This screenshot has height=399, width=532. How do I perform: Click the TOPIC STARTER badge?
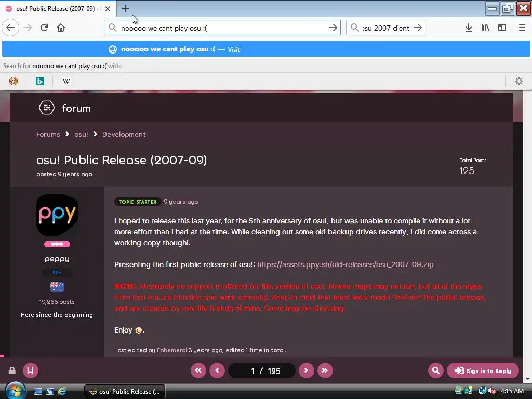[x=138, y=202]
